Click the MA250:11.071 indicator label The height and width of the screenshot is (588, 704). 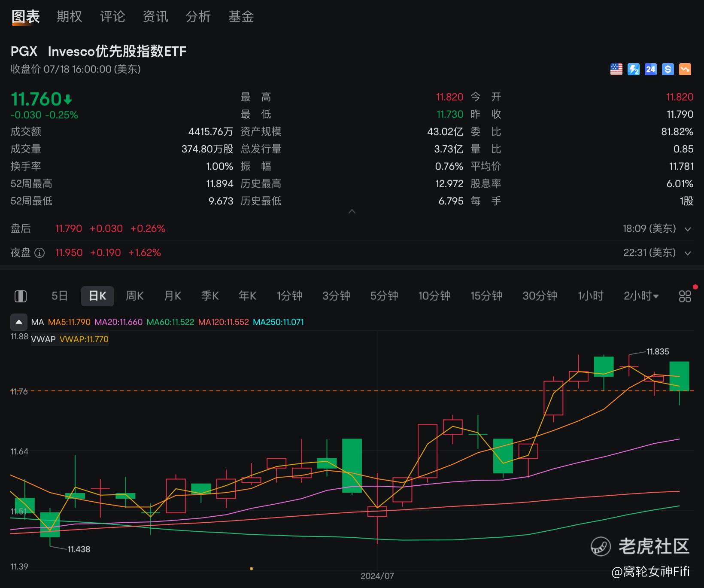279,322
